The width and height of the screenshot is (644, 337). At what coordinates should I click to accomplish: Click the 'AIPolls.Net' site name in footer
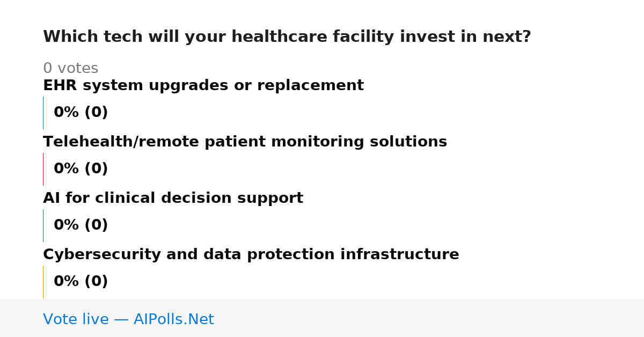click(173, 319)
